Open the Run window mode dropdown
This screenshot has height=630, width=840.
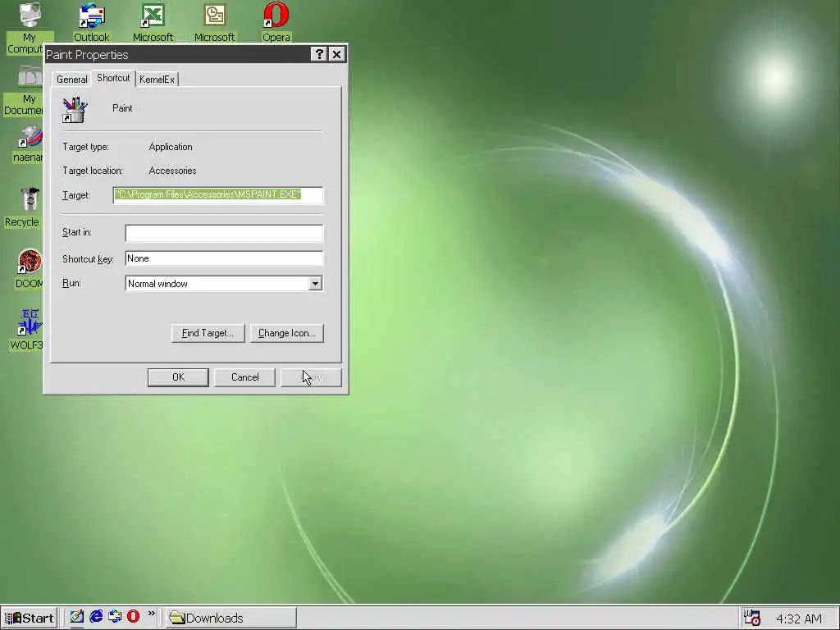[316, 283]
